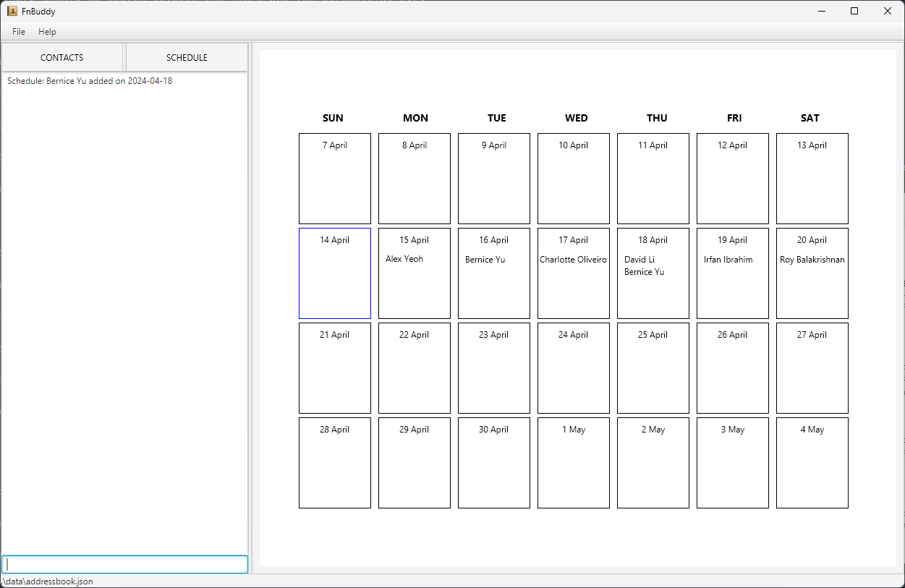905x588 pixels.
Task: Select the 26 April calendar cell
Action: pos(733,368)
